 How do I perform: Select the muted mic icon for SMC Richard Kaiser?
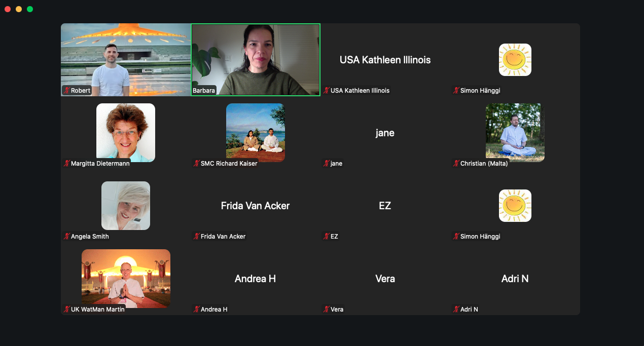[197, 164]
